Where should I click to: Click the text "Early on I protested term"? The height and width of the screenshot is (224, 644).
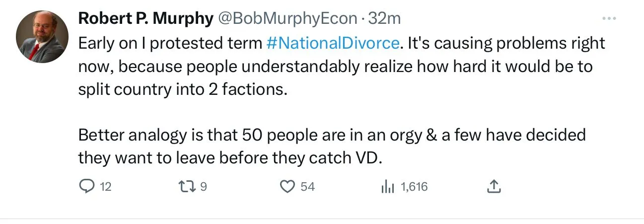(170, 43)
